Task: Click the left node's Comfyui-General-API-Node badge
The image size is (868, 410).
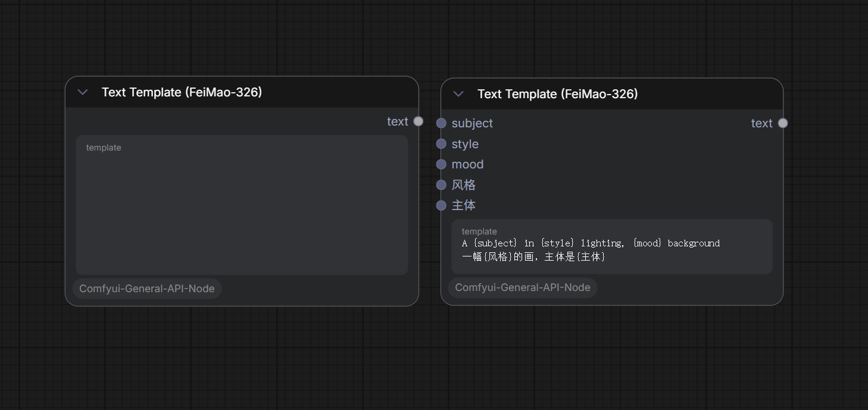Action: 147,289
